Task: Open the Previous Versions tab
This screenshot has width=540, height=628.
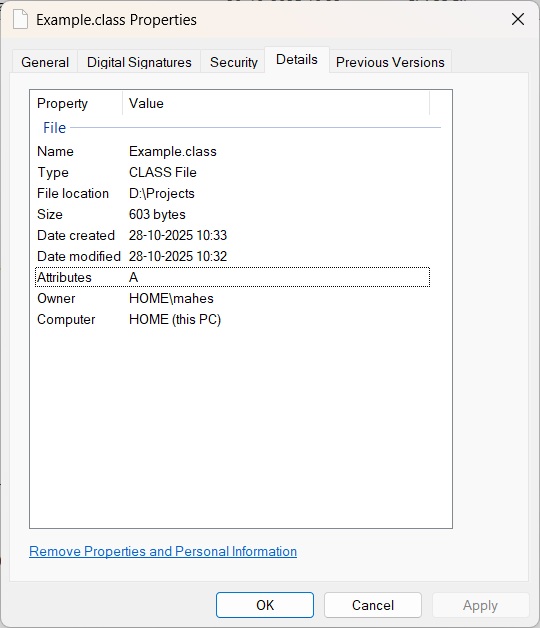Action: tap(390, 62)
